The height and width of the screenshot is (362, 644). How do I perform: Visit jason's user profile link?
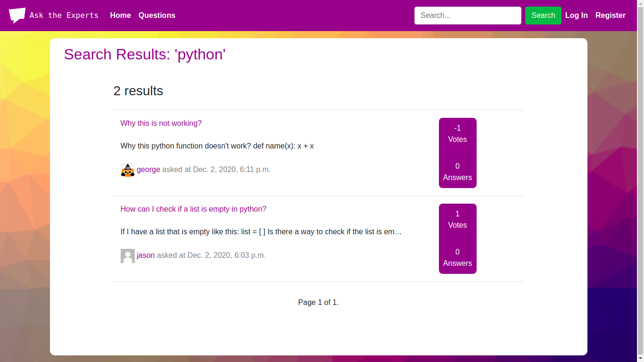coord(146,255)
